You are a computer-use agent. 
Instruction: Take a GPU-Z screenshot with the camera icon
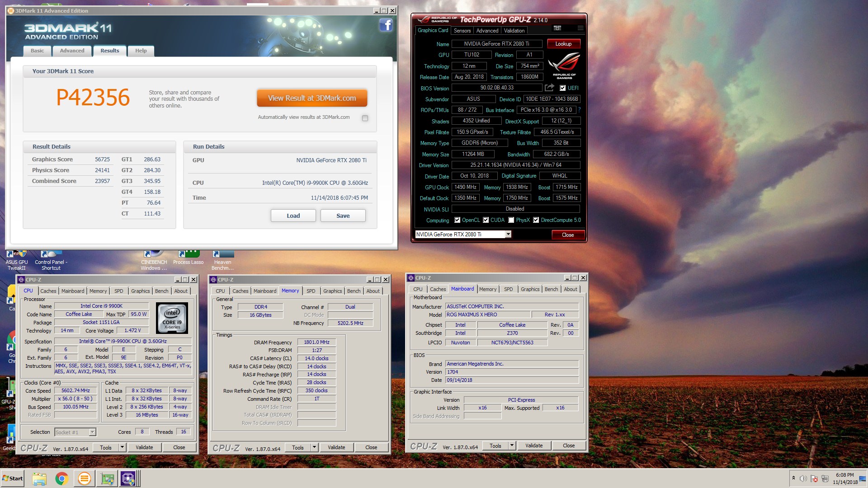[557, 28]
